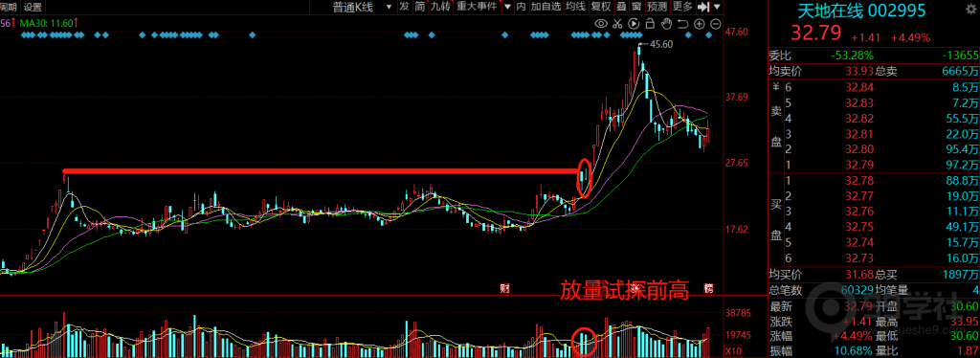Select sell level 5 price 32.83
The image size is (980, 358).
[858, 102]
